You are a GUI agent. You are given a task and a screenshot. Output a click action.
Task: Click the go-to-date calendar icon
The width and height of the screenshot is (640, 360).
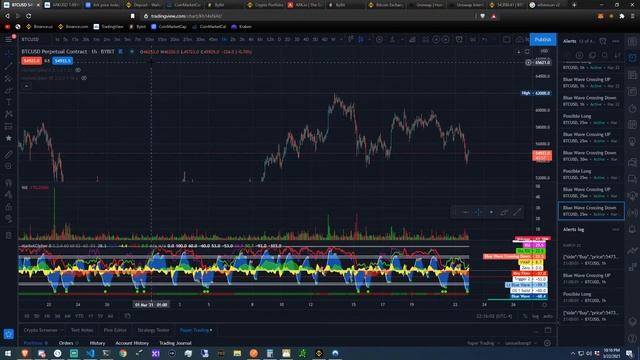127,316
